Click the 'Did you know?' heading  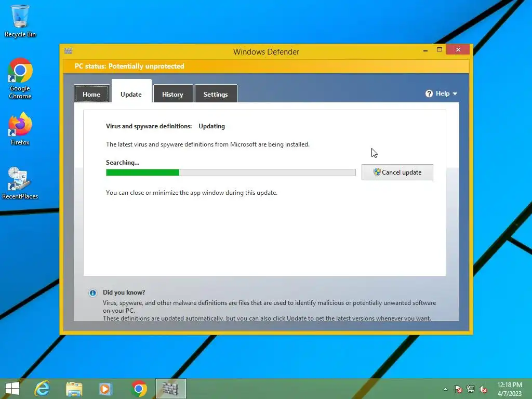pos(124,292)
